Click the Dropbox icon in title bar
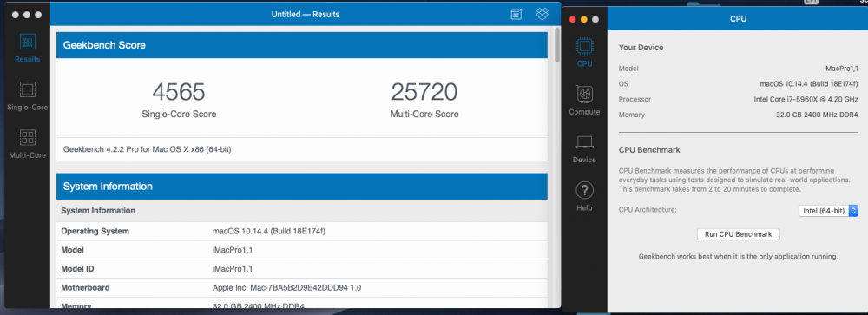 pyautogui.click(x=542, y=14)
